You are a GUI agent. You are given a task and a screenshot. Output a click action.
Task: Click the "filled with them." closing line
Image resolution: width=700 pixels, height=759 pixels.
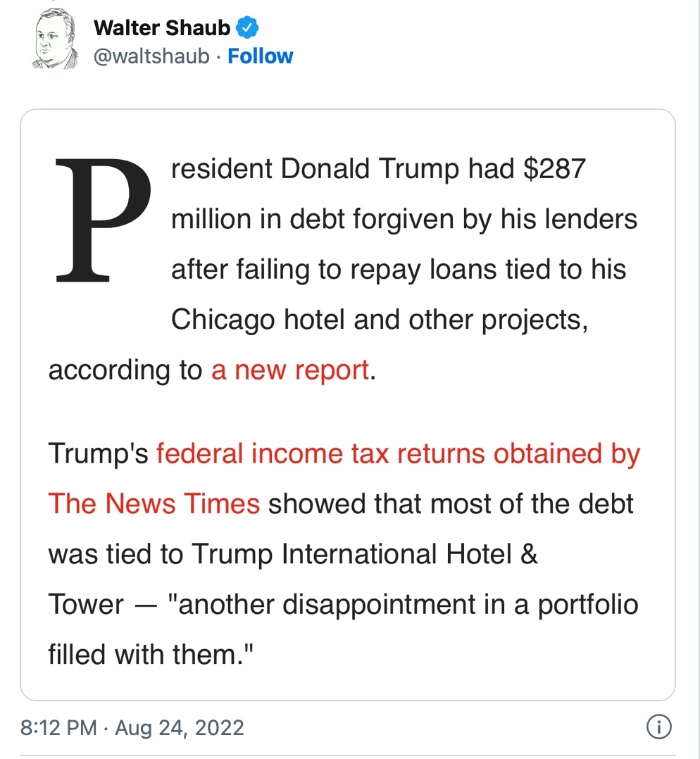click(x=151, y=654)
